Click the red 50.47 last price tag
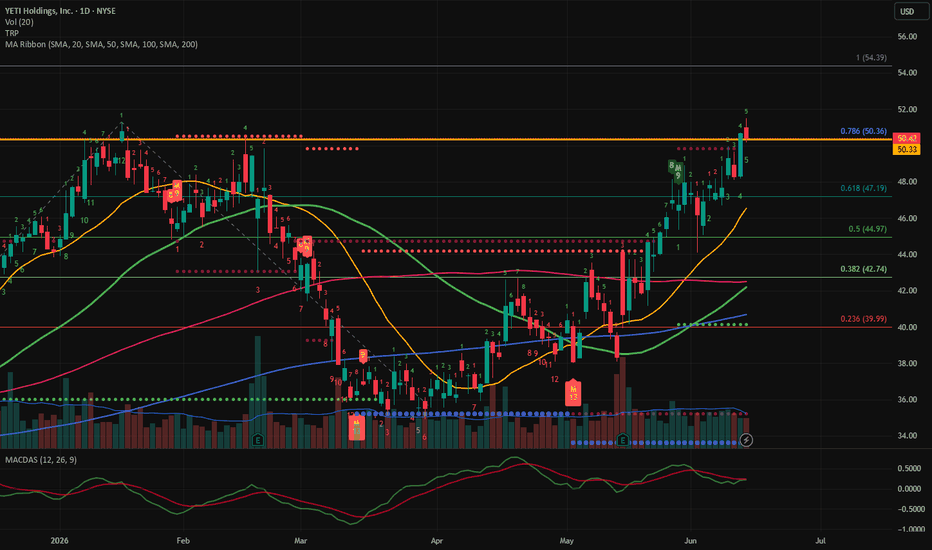932x550 pixels. (x=906, y=139)
